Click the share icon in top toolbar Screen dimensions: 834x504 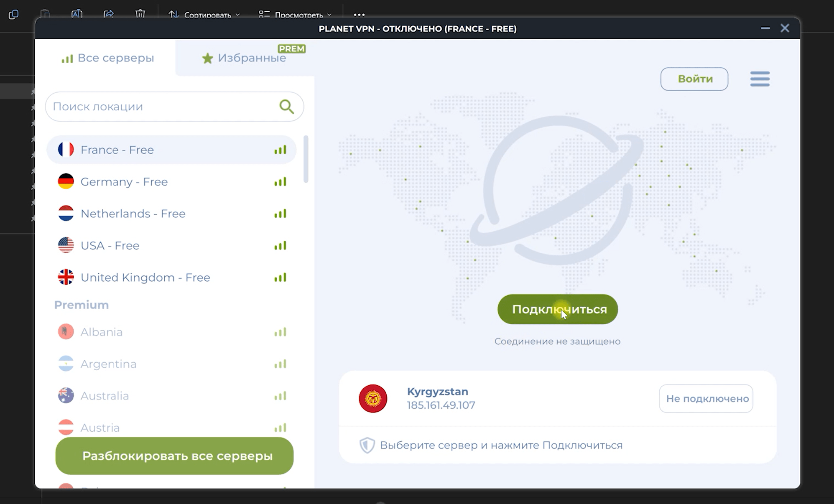coord(109,14)
